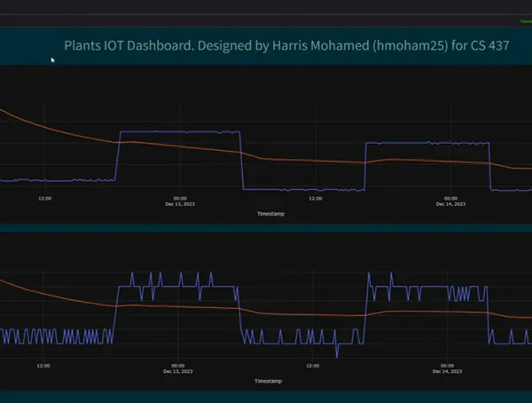Click the first 12:00 tick on bottom chart
The height and width of the screenshot is (403, 532).
tap(44, 364)
